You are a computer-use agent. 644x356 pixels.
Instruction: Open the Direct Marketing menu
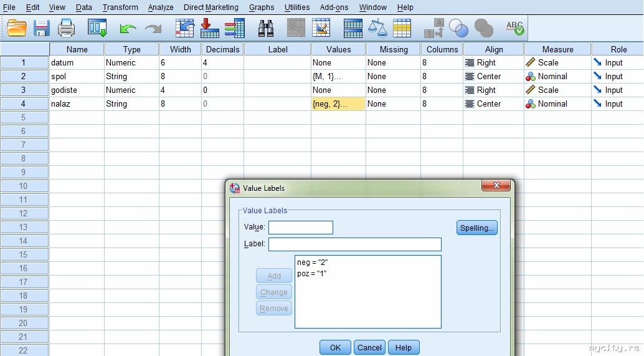[x=211, y=7]
